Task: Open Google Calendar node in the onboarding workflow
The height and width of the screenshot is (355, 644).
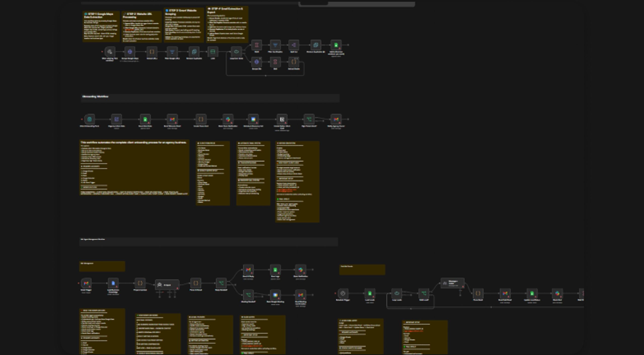Action: [253, 119]
